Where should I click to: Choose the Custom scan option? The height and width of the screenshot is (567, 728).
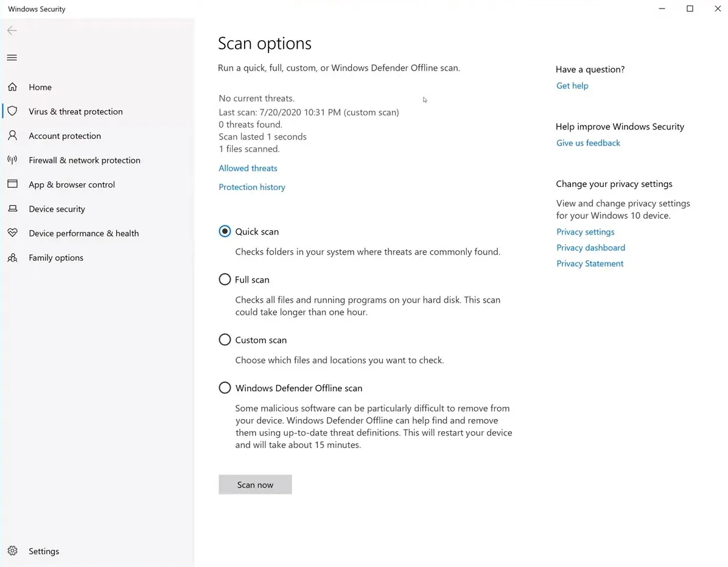pyautogui.click(x=225, y=340)
